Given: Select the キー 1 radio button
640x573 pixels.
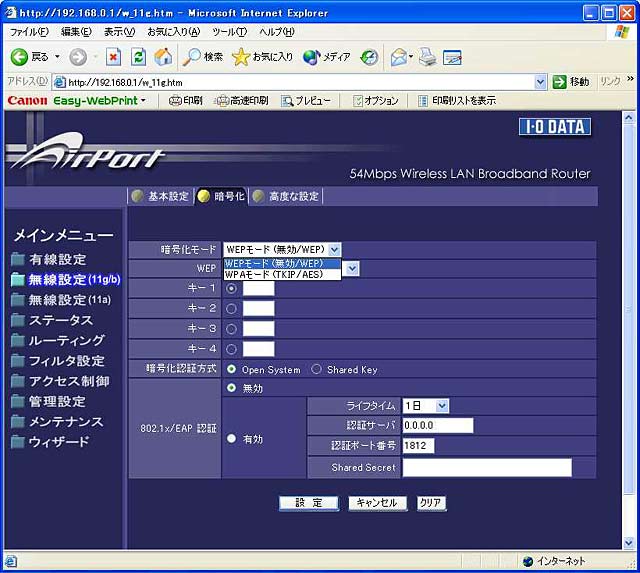Looking at the screenshot, I should point(231,289).
